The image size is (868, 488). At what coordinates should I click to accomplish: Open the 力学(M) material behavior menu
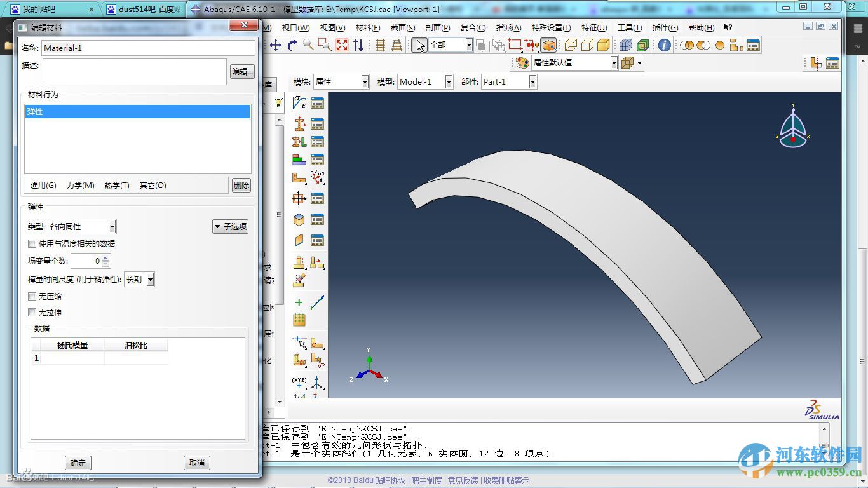tap(81, 186)
